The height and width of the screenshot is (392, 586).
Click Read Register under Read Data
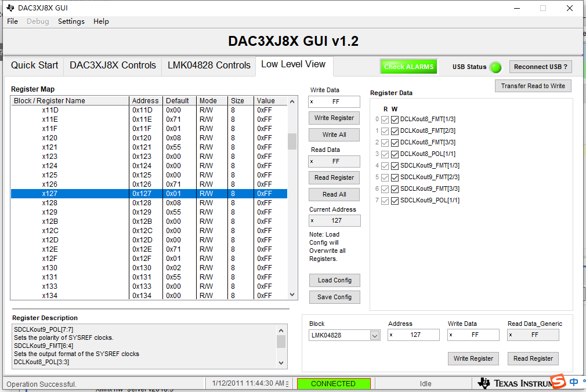[334, 178]
